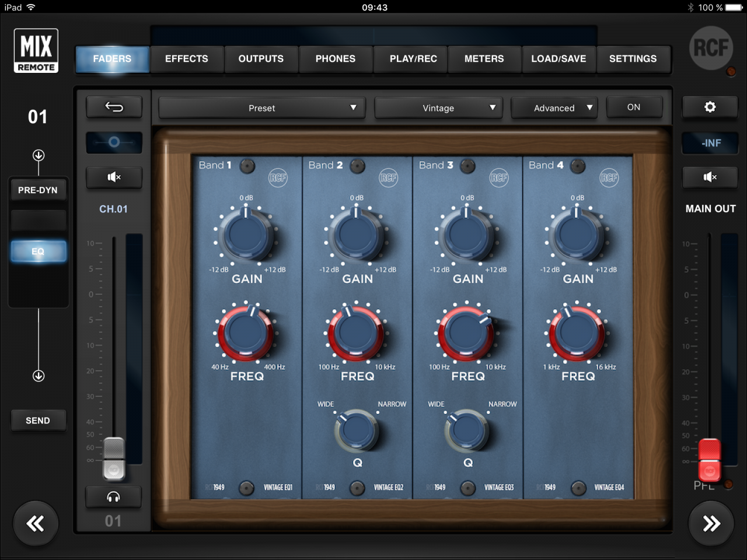Toggle the Band 3 enable button

click(467, 166)
